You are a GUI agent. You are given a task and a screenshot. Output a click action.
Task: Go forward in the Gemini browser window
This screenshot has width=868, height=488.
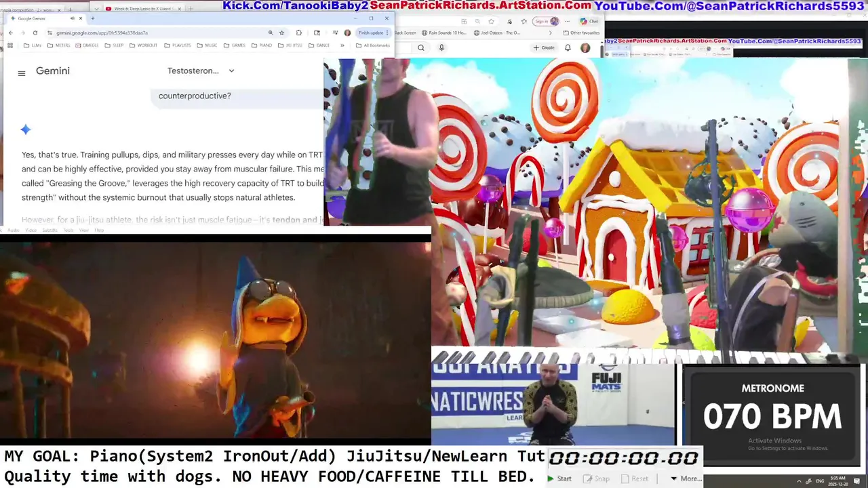pos(23,33)
